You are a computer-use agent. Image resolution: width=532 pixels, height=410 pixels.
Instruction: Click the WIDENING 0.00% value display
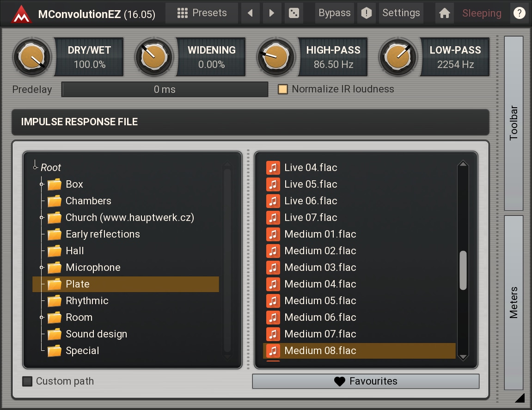pyautogui.click(x=211, y=57)
